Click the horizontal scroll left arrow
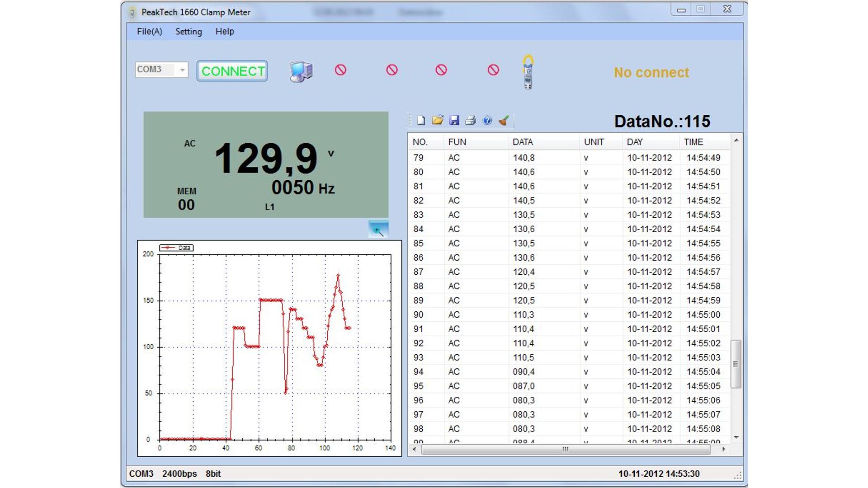The width and height of the screenshot is (868, 488). (414, 449)
